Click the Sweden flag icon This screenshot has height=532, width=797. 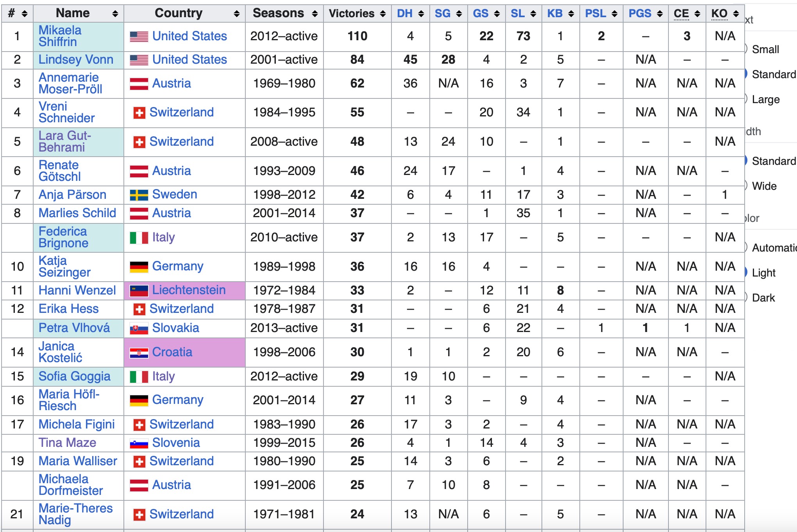point(139,195)
